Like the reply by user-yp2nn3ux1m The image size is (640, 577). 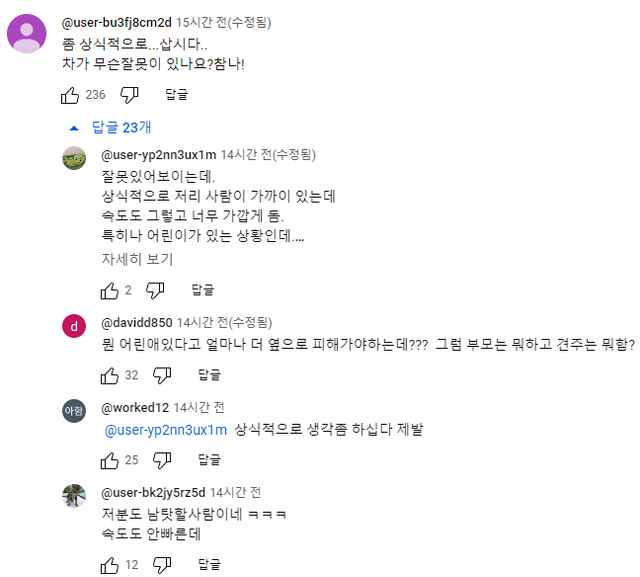(110, 290)
